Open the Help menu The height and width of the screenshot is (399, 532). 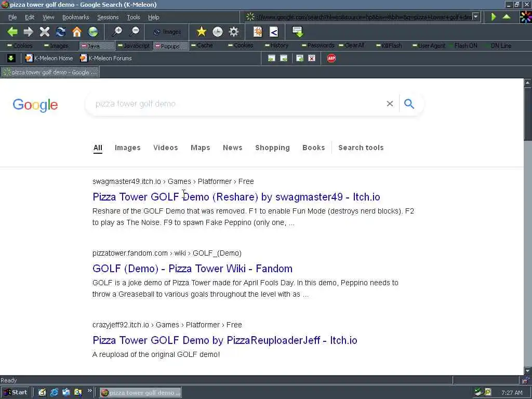point(153,17)
